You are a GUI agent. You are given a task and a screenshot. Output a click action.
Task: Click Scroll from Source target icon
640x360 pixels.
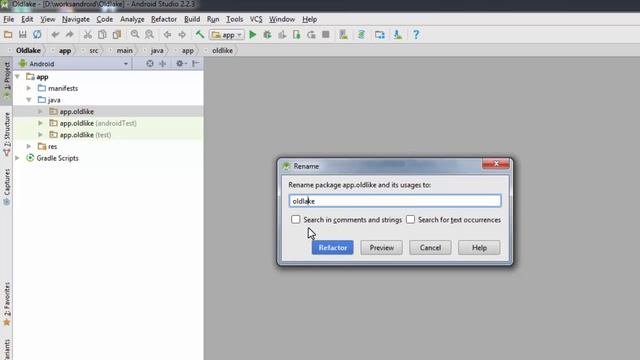click(x=150, y=64)
